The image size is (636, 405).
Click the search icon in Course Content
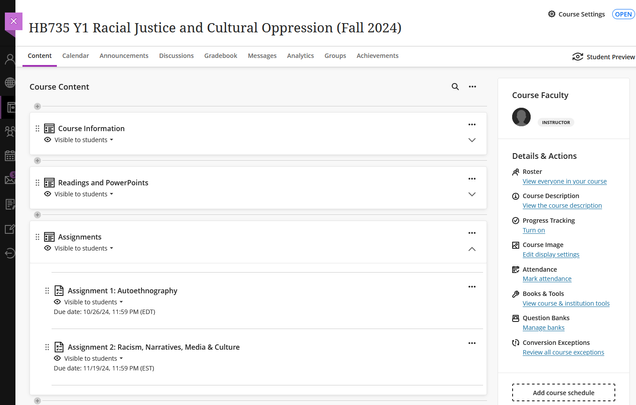[455, 87]
